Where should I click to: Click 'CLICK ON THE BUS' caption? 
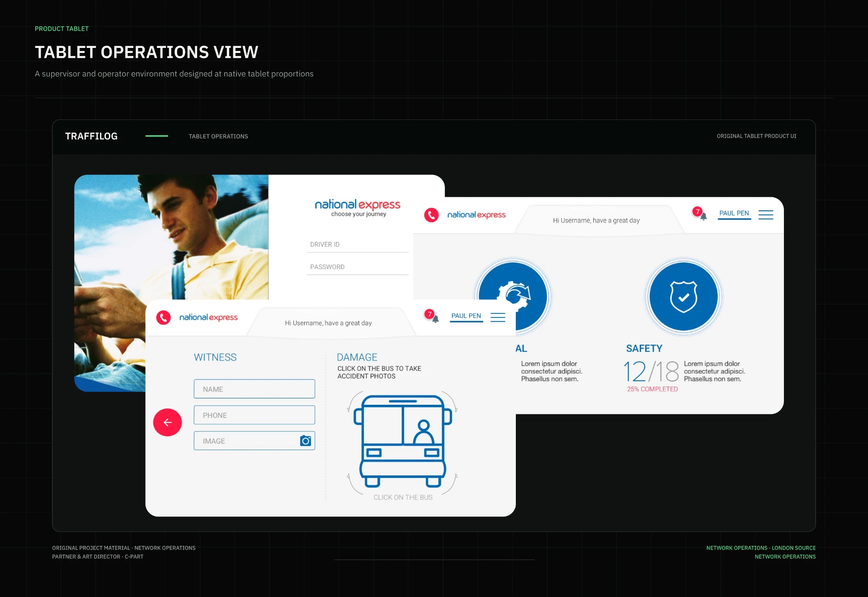click(403, 497)
